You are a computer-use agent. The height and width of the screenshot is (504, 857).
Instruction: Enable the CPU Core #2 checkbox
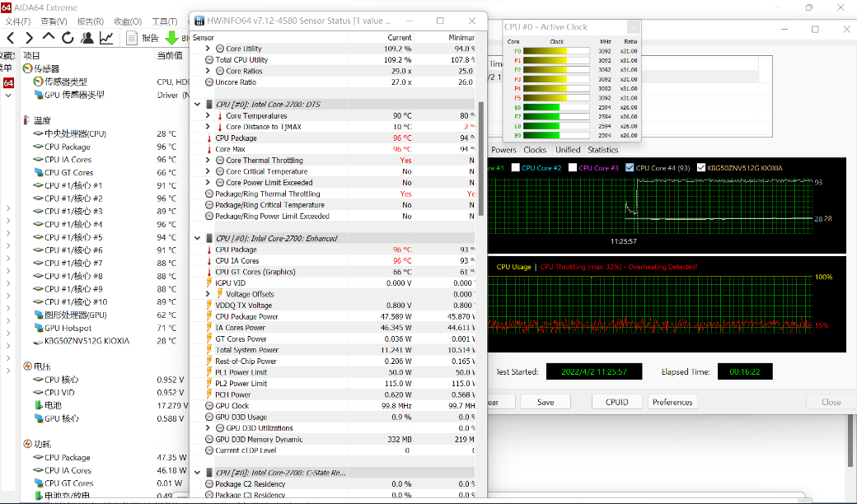pos(516,168)
